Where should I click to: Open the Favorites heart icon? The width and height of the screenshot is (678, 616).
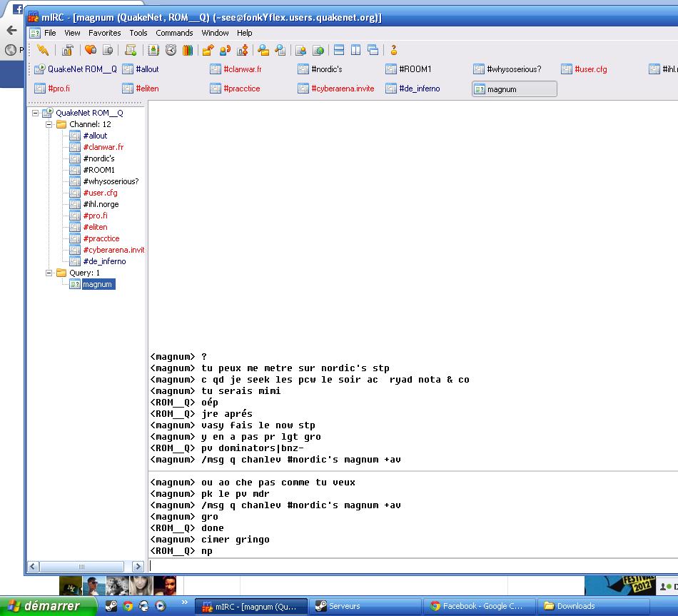[x=90, y=50]
